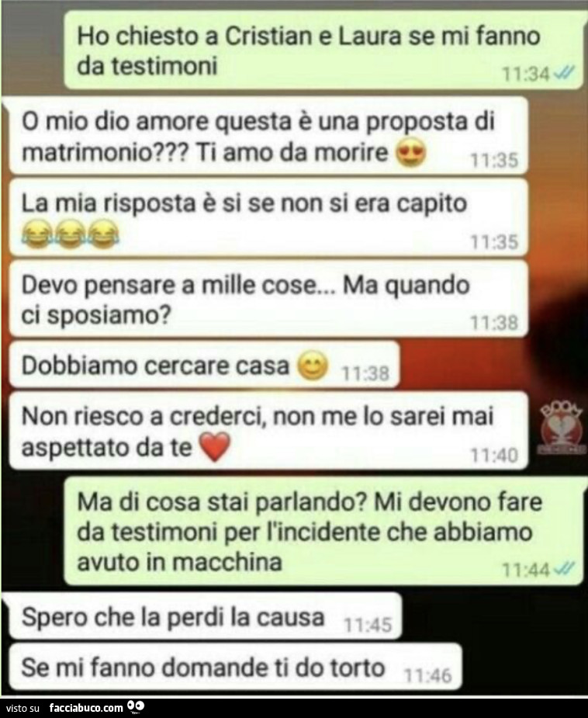Select the 'La mia risposta è si' message
This screenshot has height=718, width=588.
click(x=268, y=217)
